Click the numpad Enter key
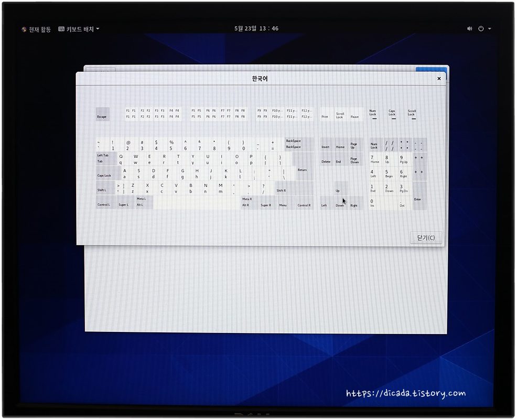The width and height of the screenshot is (517, 420). [419, 195]
